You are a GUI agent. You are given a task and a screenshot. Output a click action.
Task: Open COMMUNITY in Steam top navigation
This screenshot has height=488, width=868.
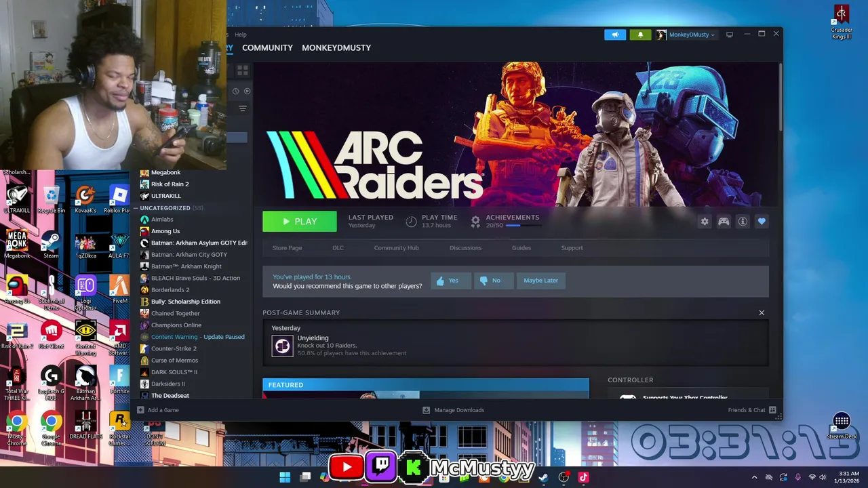[x=267, y=47]
